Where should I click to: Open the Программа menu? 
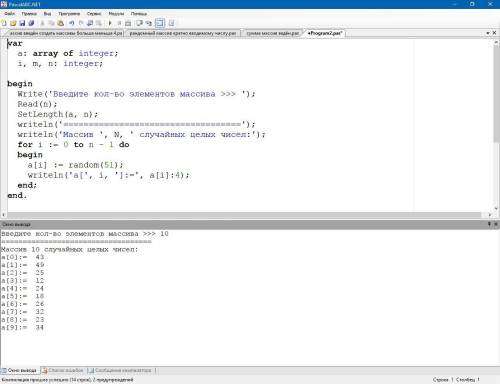coord(69,14)
